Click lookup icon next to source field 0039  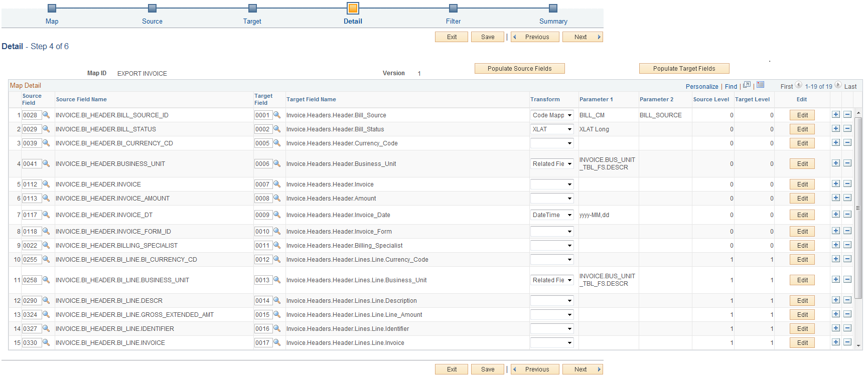click(x=46, y=143)
